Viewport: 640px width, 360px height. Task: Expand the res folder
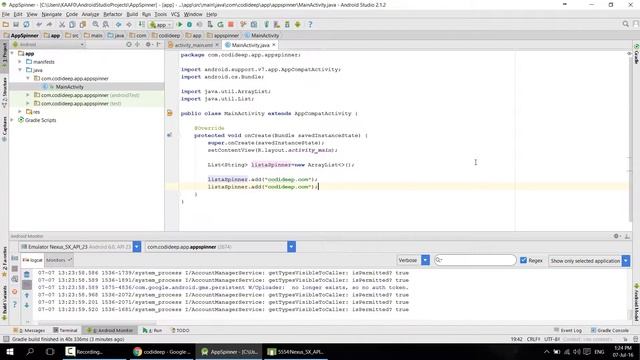20,111
